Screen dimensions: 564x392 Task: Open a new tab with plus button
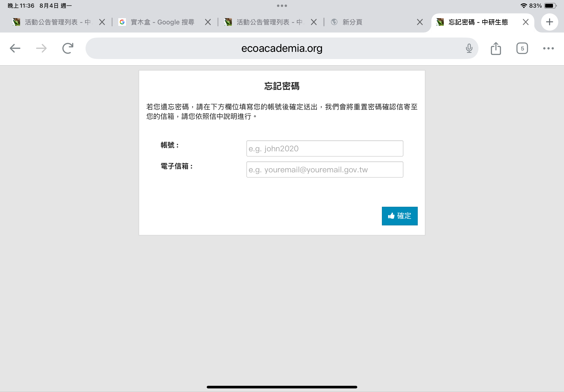coord(549,22)
